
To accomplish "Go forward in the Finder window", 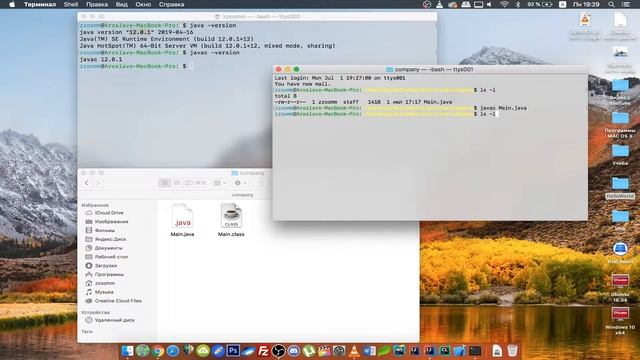I will pos(98,183).
